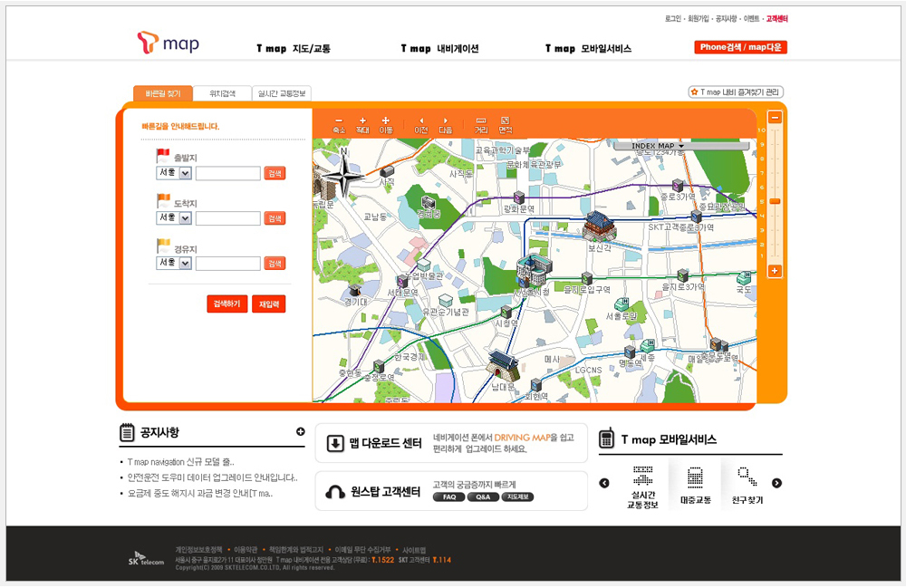The image size is (906, 588).
Task: Click the 재입력 reset button
Action: (269, 304)
